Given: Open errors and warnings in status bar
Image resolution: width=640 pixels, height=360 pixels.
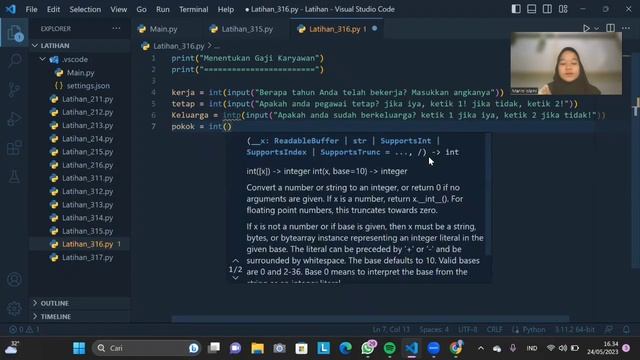Looking at the screenshot, I should 24,330.
